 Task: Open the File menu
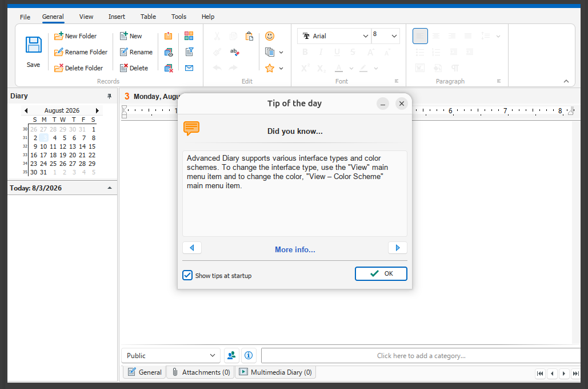pyautogui.click(x=25, y=17)
